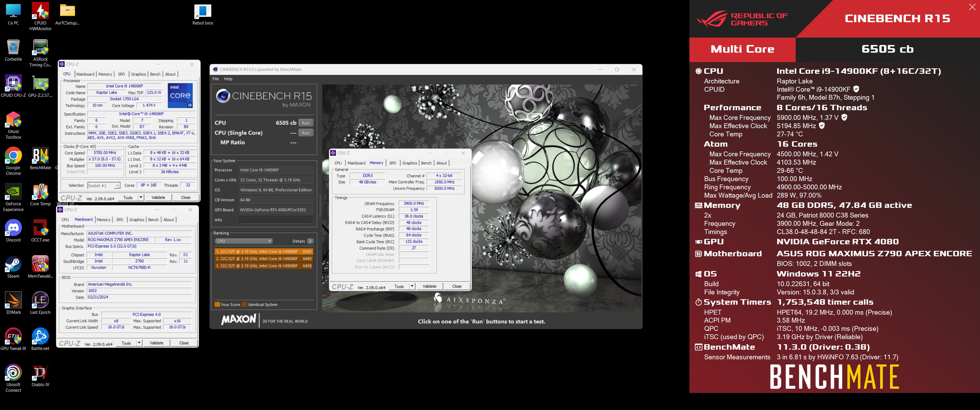Click the motherboard model ROG MAXIMUS Z790 APEX ENCORE field
Screen dimensions: 980x410
tap(120, 240)
